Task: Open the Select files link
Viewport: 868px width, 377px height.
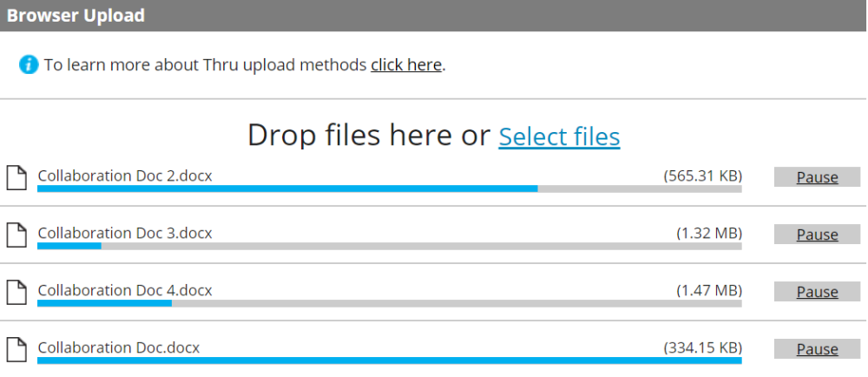Action: click(x=559, y=136)
